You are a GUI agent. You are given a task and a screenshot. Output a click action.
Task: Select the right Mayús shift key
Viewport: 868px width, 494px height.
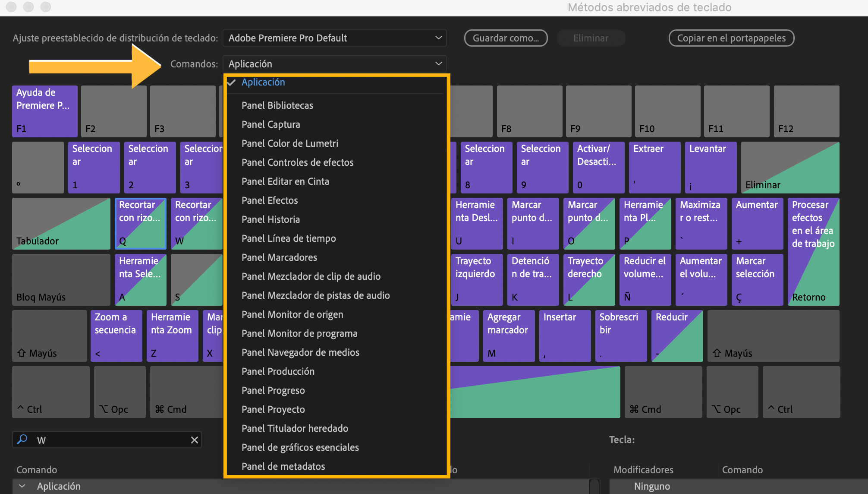coord(774,336)
